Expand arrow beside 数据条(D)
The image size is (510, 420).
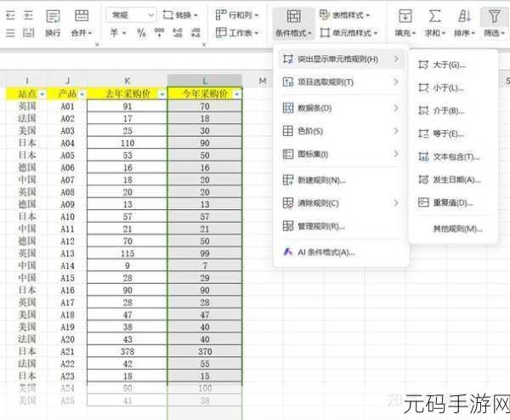(396, 108)
